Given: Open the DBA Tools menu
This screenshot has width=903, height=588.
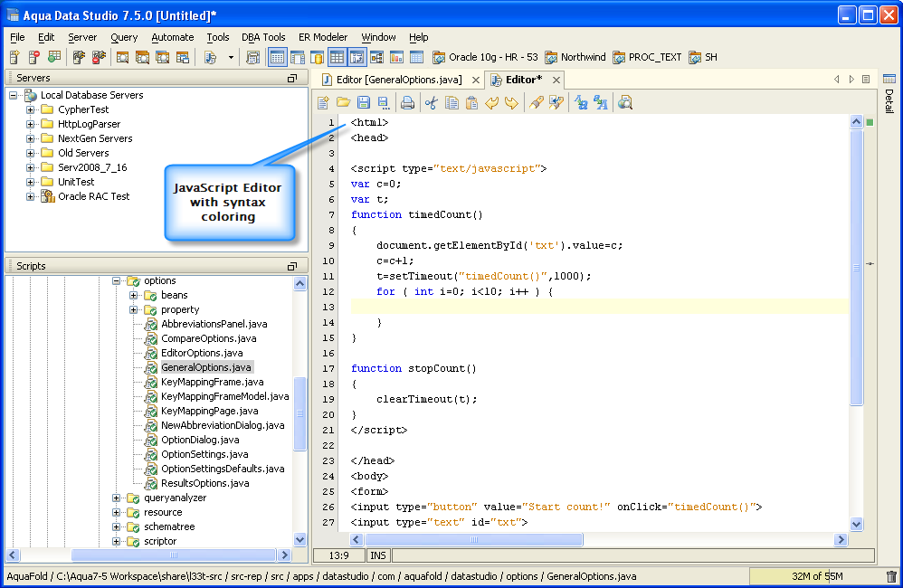Looking at the screenshot, I should pos(263,37).
